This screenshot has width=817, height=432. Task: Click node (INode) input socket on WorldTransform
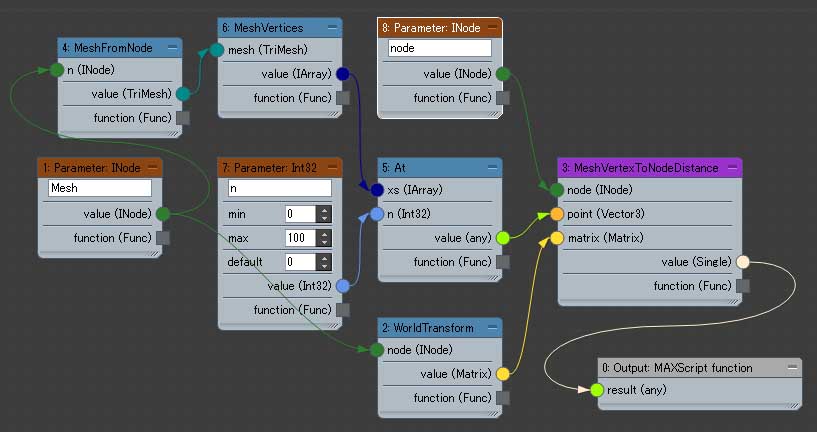(x=377, y=350)
